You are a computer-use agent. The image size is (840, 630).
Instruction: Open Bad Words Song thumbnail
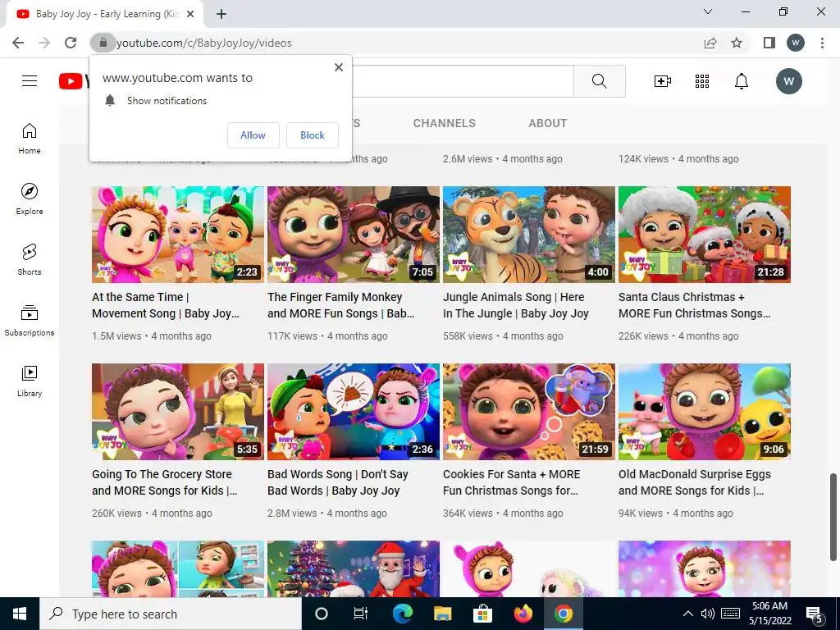click(x=354, y=412)
